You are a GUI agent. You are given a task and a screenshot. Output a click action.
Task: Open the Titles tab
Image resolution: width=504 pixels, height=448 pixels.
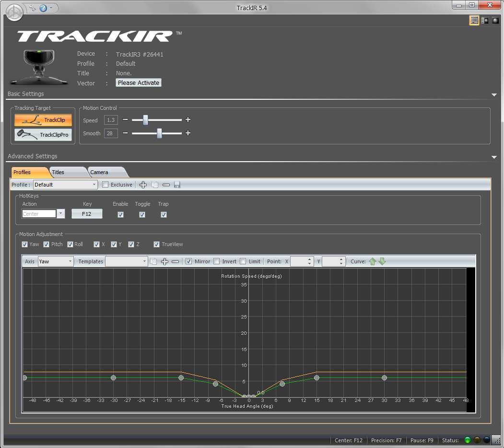click(x=67, y=172)
